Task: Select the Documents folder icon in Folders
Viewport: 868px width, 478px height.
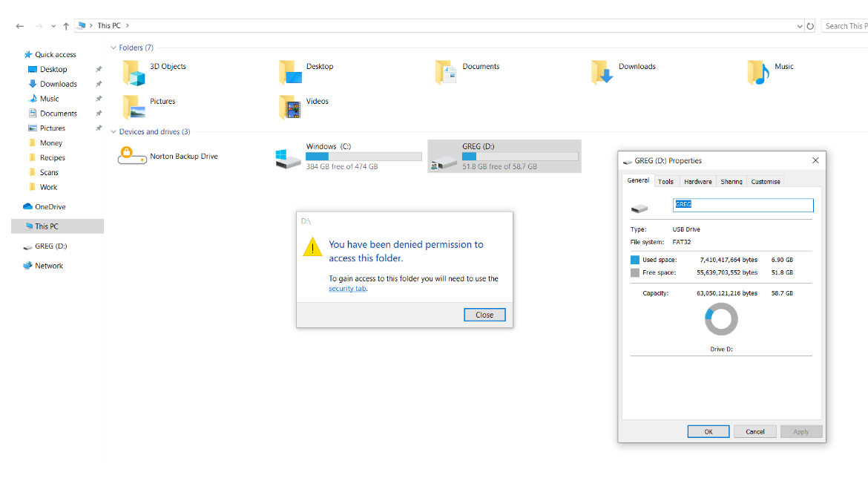Action: [446, 73]
